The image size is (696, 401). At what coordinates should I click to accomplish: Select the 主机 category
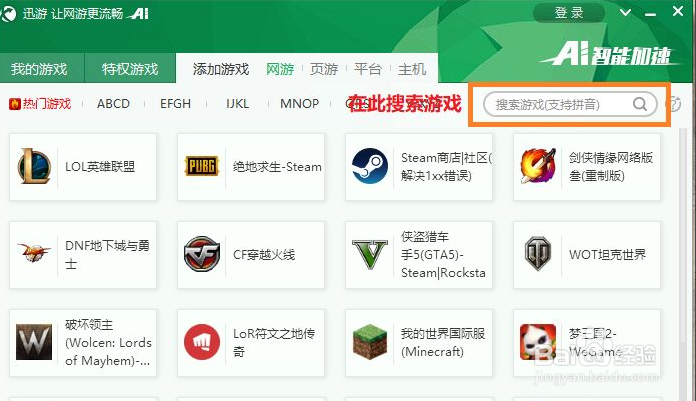411,69
